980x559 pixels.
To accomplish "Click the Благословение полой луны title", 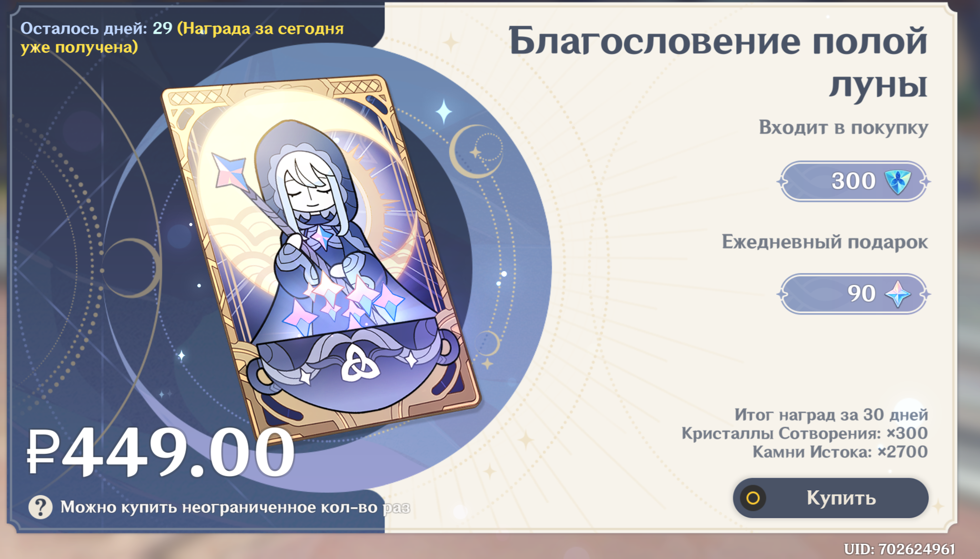I will [x=718, y=62].
